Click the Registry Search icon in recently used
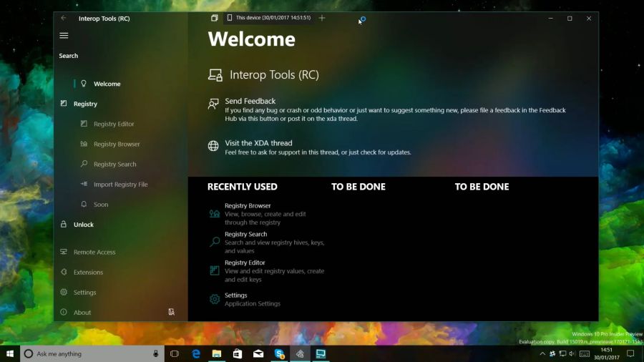This screenshot has height=362, width=644. [215, 242]
